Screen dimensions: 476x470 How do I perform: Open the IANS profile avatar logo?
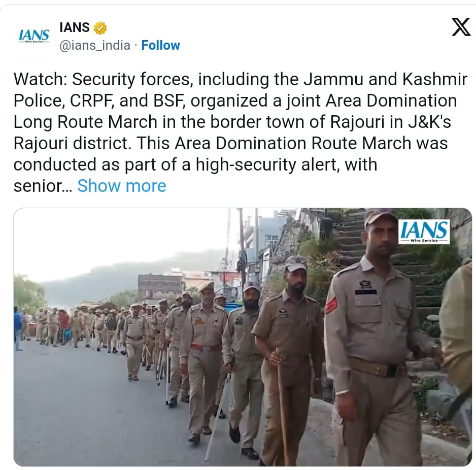(33, 37)
